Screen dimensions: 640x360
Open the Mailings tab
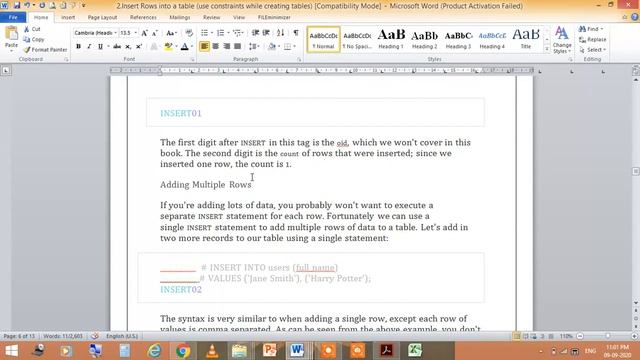180,18
